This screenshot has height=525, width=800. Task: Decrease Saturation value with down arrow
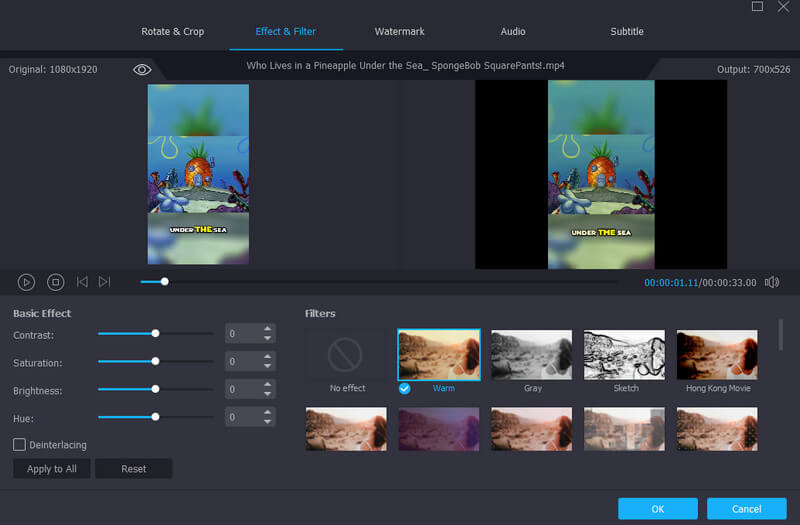coord(267,366)
